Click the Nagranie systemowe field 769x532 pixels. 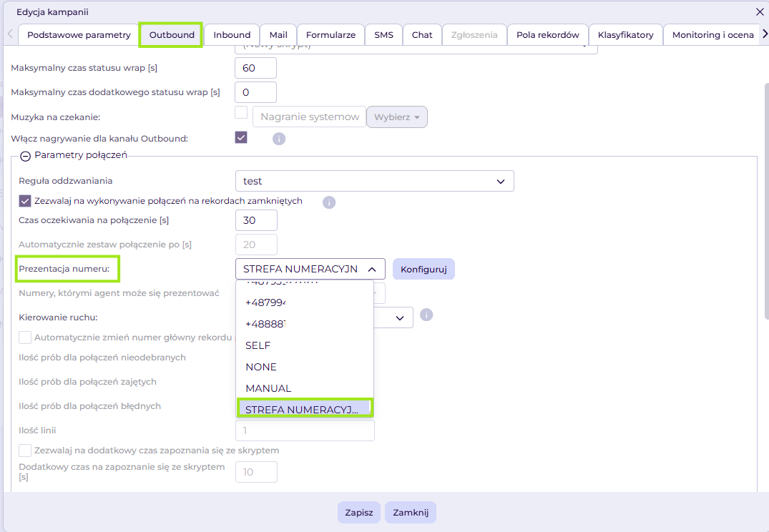click(x=309, y=117)
